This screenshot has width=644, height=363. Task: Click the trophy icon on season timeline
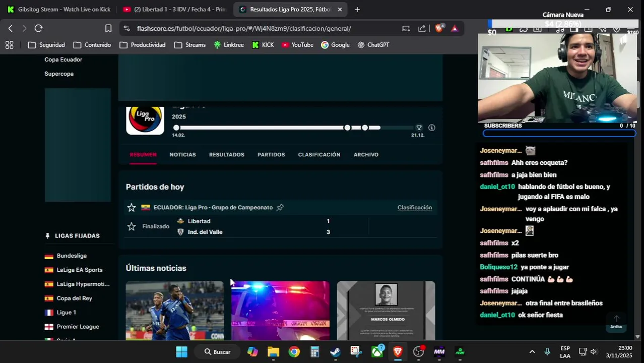pyautogui.click(x=419, y=128)
